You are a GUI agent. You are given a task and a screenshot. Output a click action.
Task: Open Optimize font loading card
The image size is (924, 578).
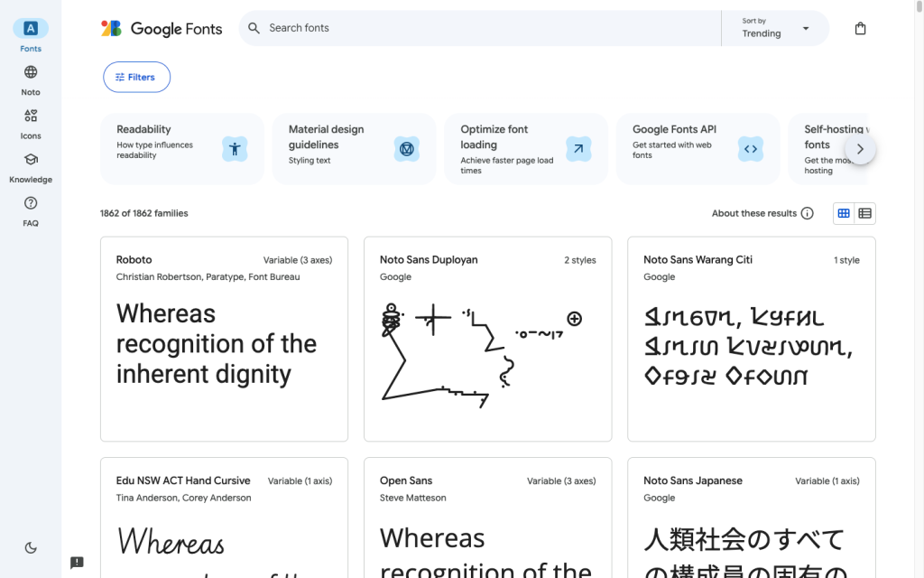coord(526,149)
